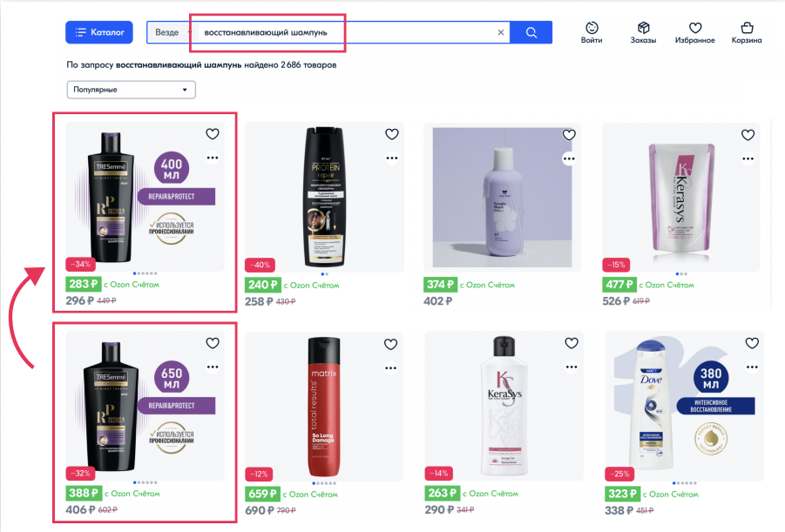This screenshot has width=785, height=532.
Task: Click the 690 ₽ regular price
Action: click(260, 510)
